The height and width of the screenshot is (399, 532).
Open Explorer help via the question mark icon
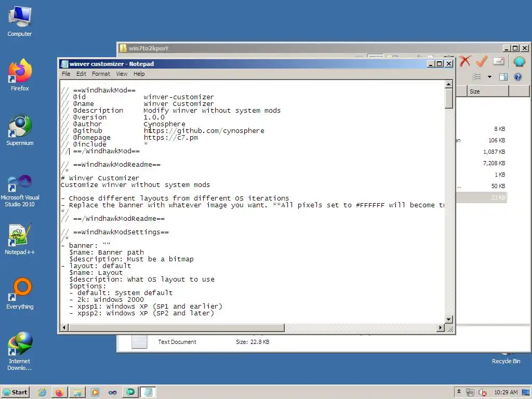pyautogui.click(x=518, y=77)
